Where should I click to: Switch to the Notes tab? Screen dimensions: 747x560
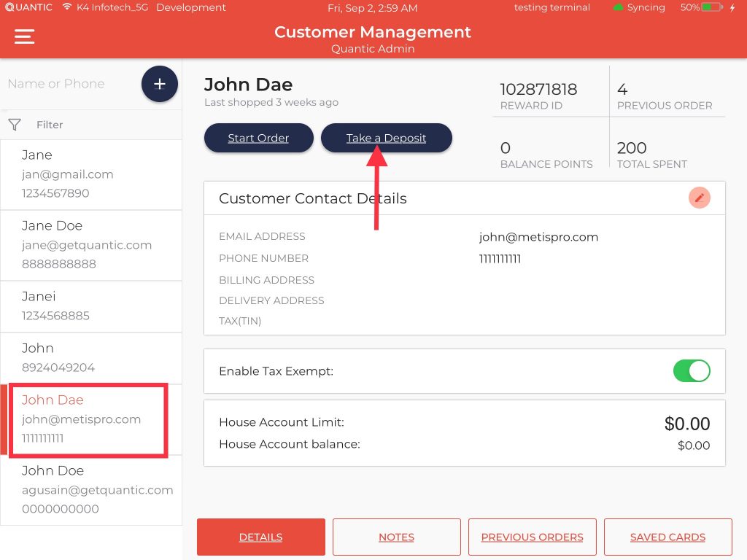396,537
